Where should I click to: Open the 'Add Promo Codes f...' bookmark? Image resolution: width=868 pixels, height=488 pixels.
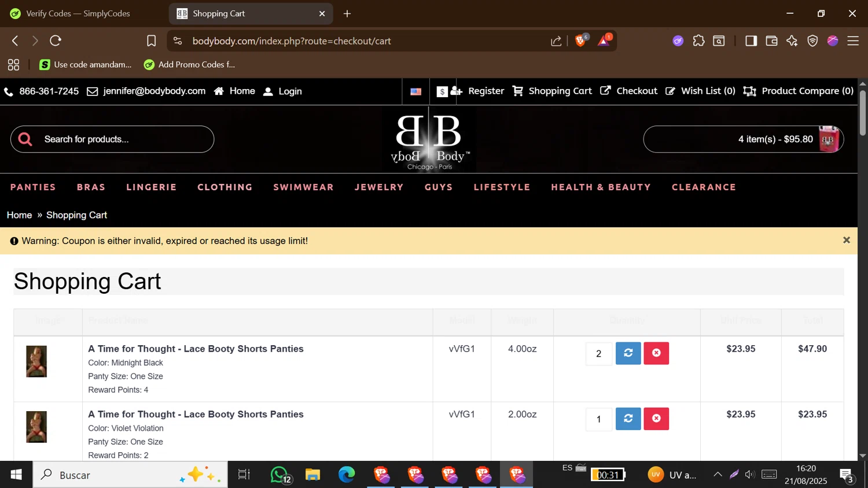(x=190, y=65)
